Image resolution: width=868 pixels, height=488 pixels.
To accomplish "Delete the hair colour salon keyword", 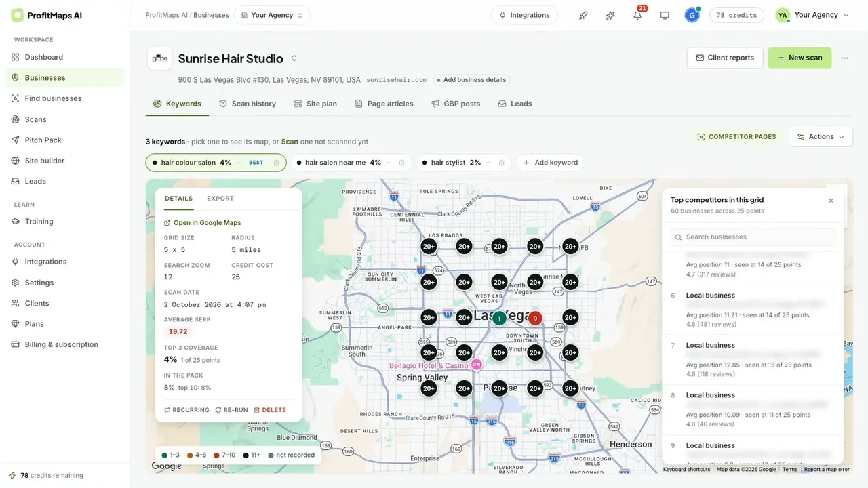I will (276, 163).
